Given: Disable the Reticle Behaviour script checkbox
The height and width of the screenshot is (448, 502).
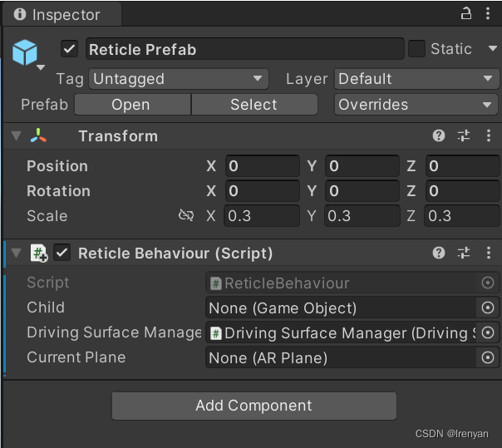Looking at the screenshot, I should [x=62, y=253].
